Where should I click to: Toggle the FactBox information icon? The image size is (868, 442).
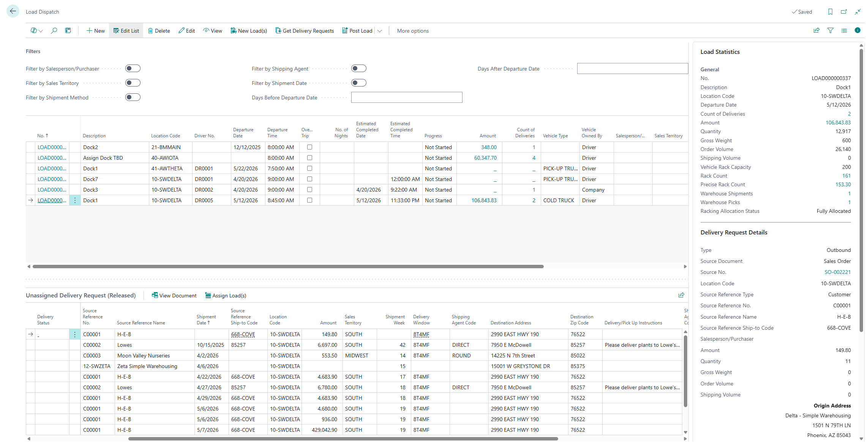[857, 30]
